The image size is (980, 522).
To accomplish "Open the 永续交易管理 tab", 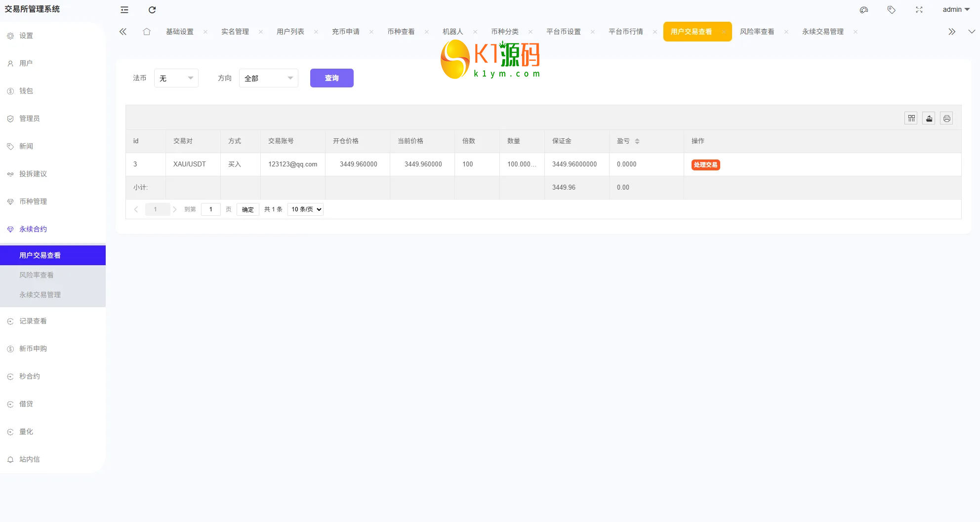I will 823,32.
